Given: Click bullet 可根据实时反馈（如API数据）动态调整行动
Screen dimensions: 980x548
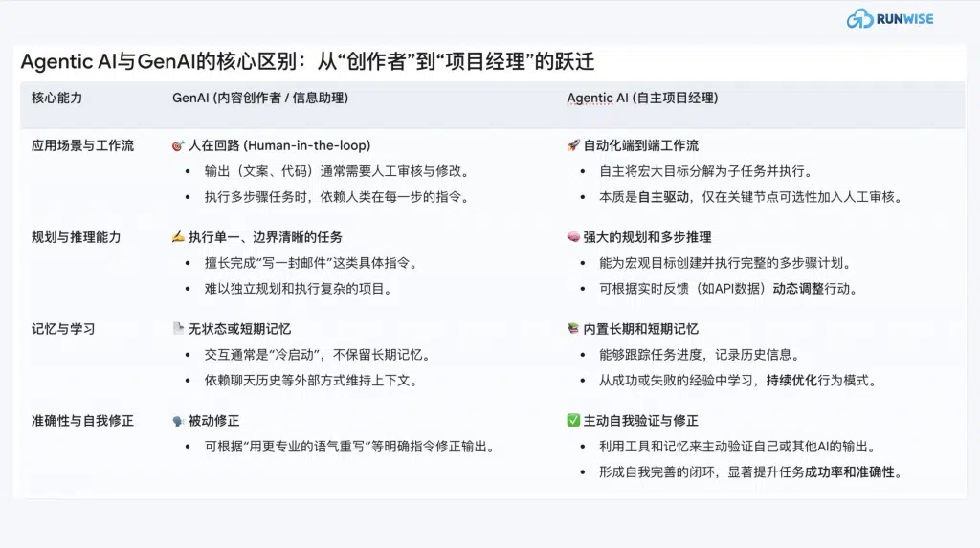Looking at the screenshot, I should [730, 288].
